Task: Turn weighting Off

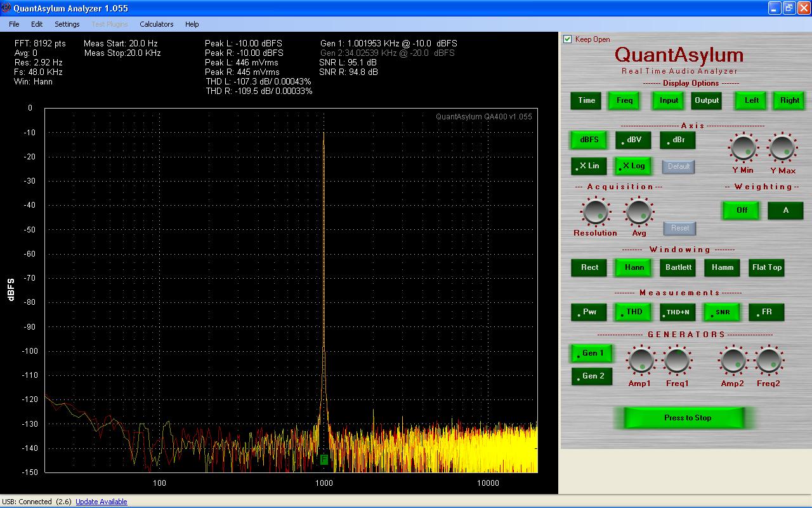Action: pyautogui.click(x=742, y=210)
